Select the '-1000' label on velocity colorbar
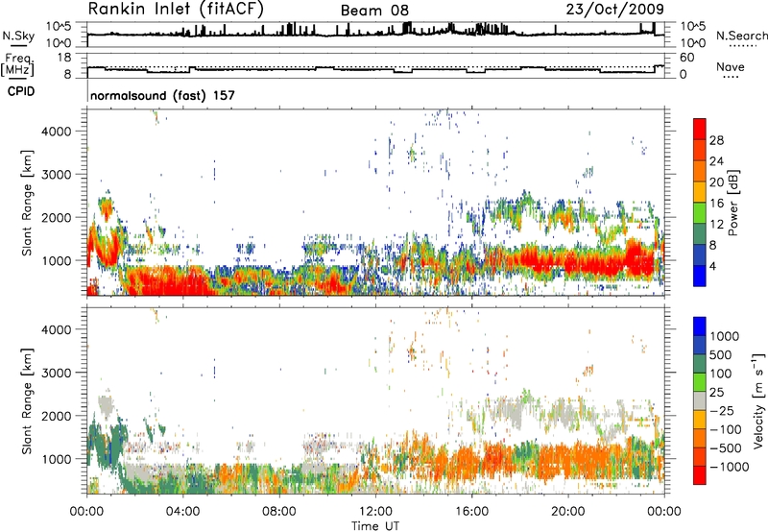 pos(730,467)
